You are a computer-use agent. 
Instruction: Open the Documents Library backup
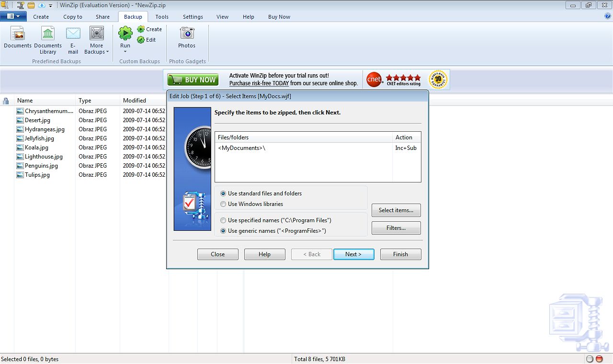click(x=48, y=41)
